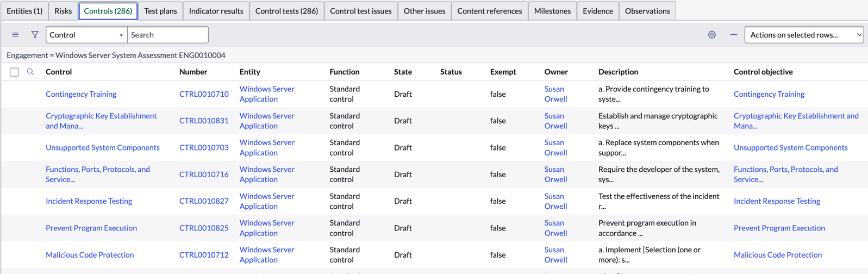Sort by the Exempt column header

pyautogui.click(x=503, y=72)
